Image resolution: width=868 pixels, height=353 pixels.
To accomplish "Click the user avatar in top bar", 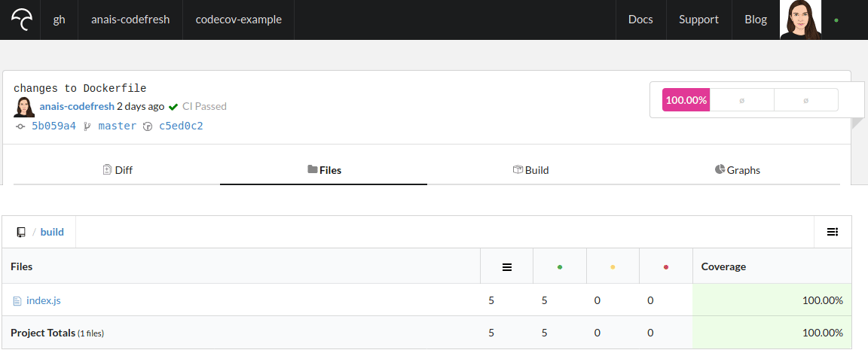I will (x=800, y=20).
